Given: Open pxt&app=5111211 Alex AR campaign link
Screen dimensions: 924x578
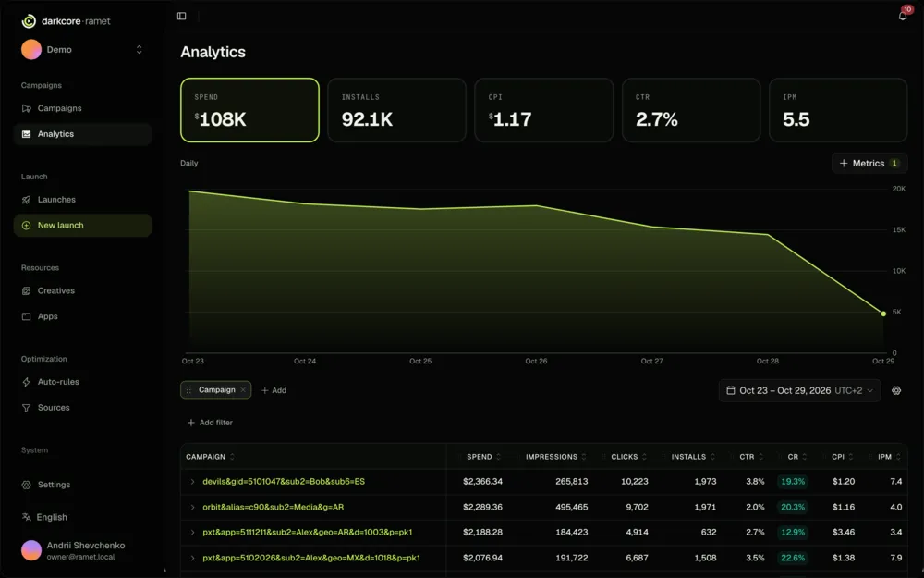Looking at the screenshot, I should [307, 533].
